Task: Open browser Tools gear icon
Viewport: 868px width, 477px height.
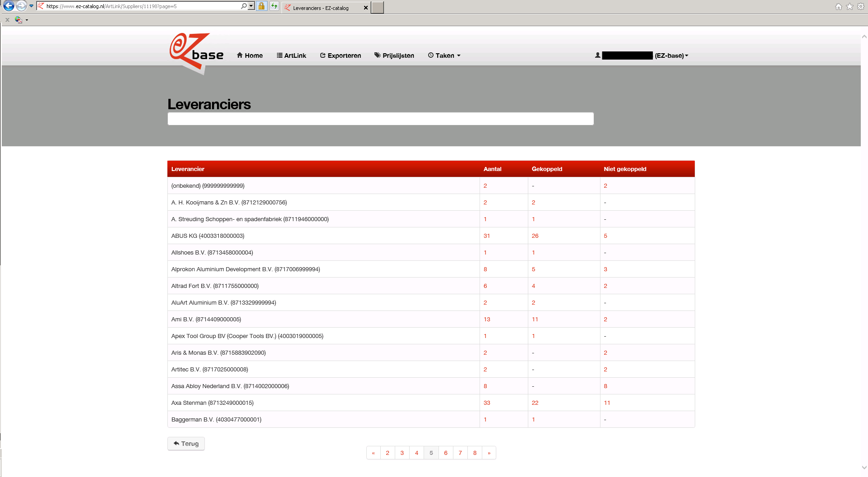Action: (861, 6)
